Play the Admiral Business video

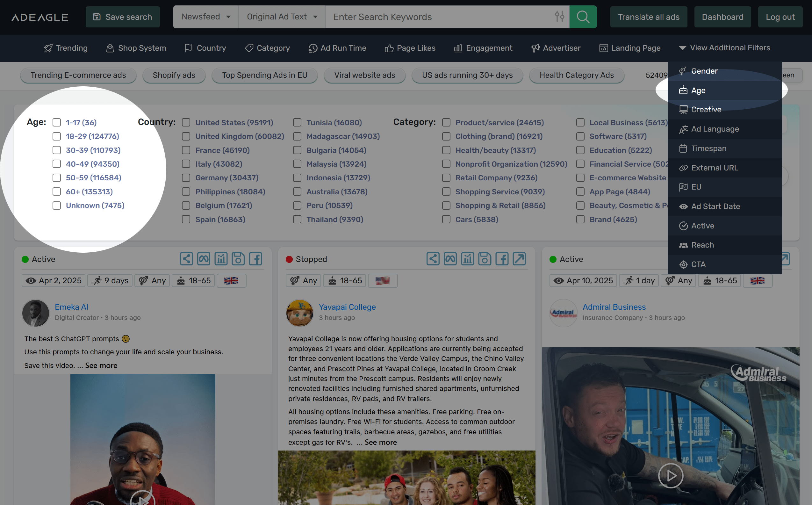coord(671,475)
